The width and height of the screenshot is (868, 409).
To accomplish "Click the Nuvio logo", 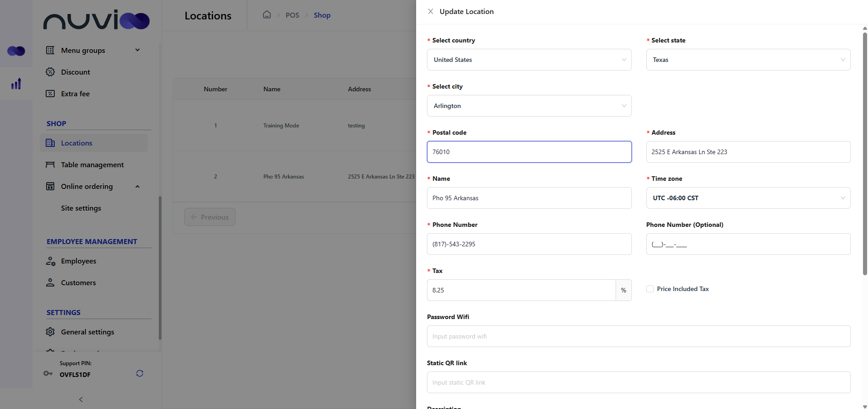I will tap(96, 20).
